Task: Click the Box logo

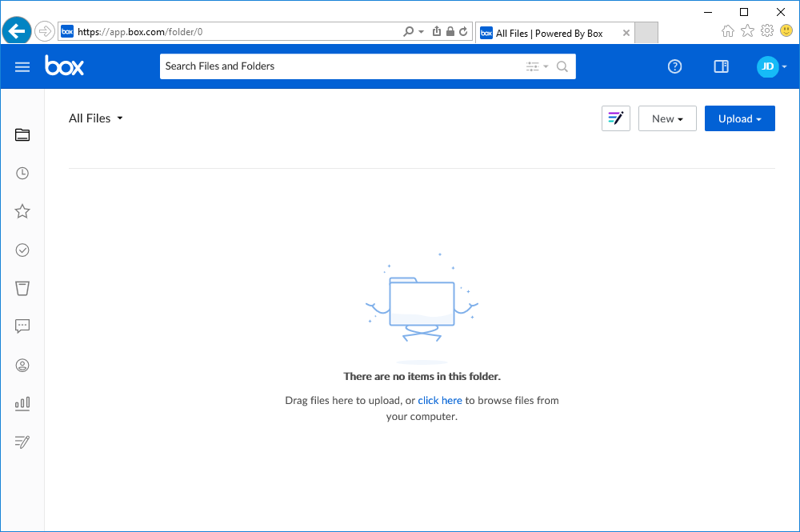Action: point(64,66)
